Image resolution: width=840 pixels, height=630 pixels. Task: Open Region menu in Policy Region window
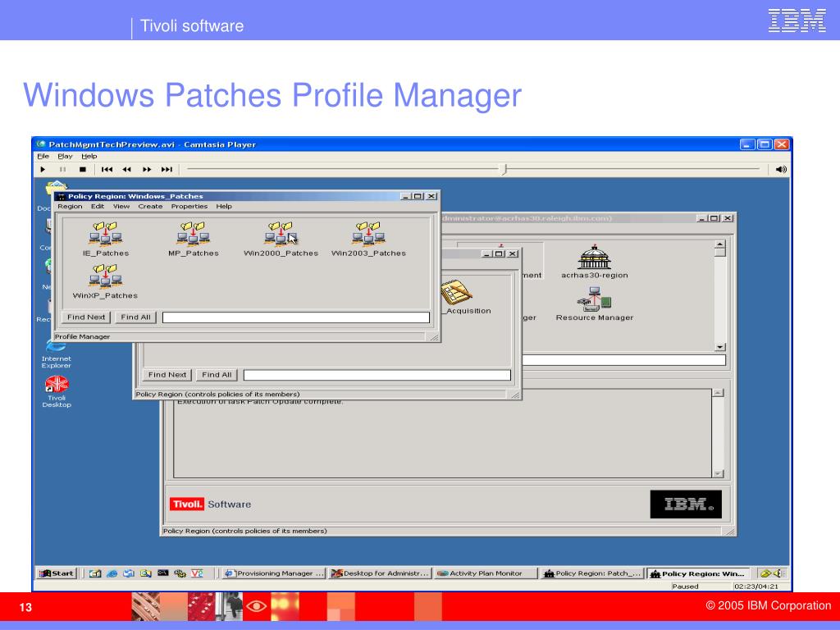pyautogui.click(x=71, y=206)
